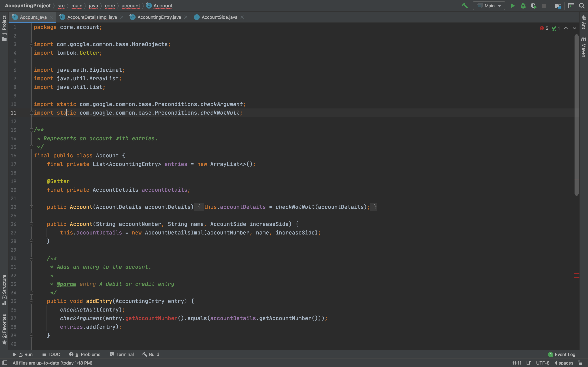The image size is (588, 367).
Task: Close the AccountSide.java tab
Action: click(242, 17)
